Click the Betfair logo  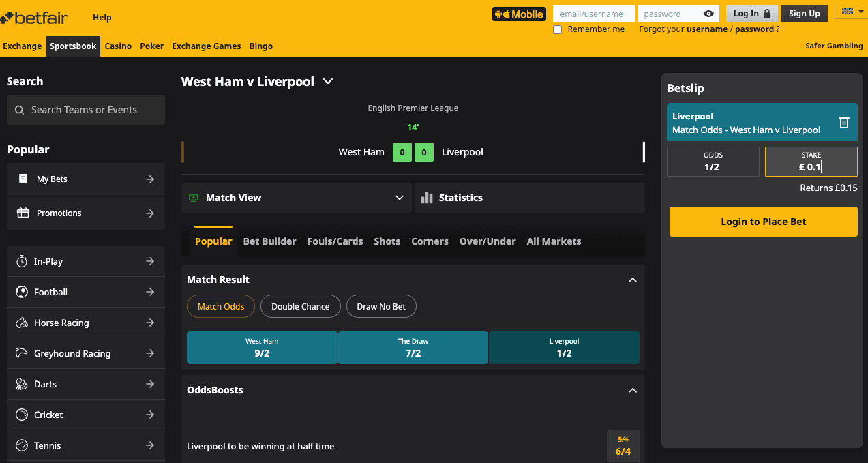click(34, 17)
